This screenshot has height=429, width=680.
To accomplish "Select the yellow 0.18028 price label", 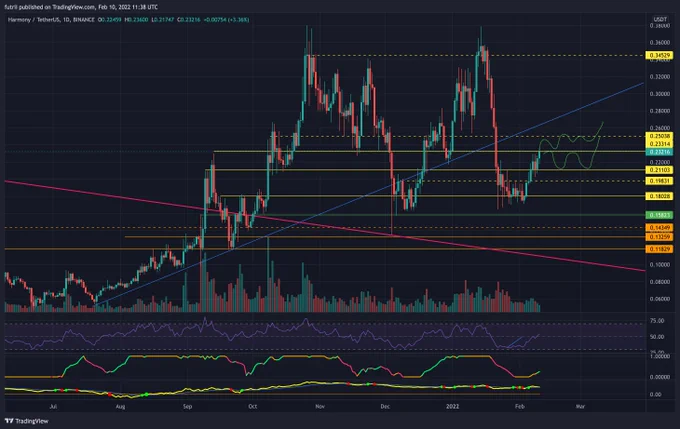I will [x=659, y=196].
